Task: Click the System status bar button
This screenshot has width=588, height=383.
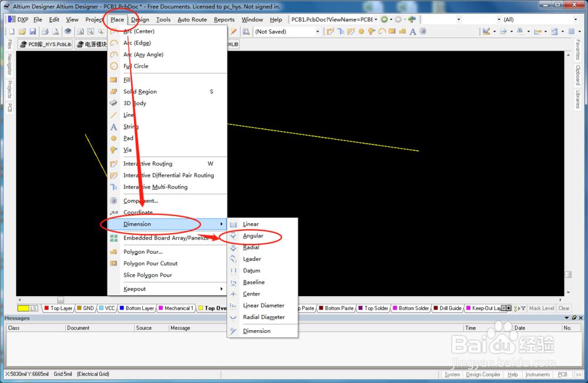Action: [x=452, y=374]
